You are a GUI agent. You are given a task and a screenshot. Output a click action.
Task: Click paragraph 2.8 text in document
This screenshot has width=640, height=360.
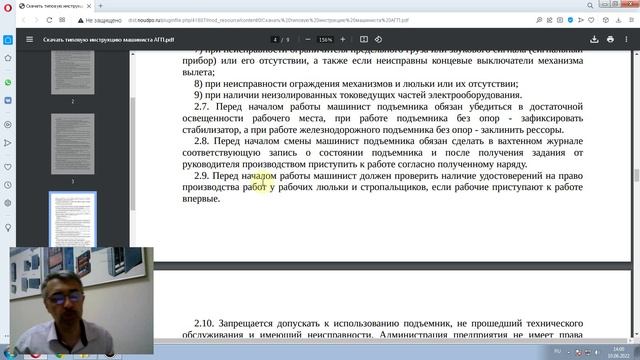point(382,153)
